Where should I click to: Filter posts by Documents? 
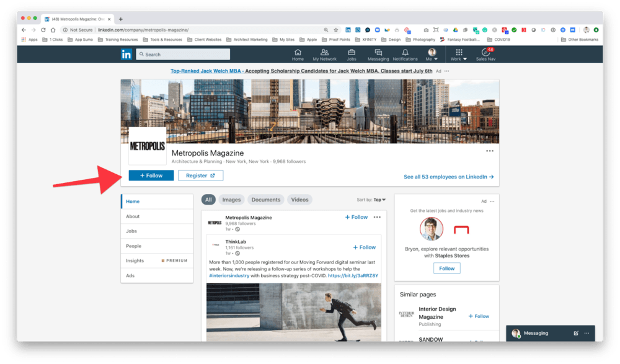(x=266, y=200)
